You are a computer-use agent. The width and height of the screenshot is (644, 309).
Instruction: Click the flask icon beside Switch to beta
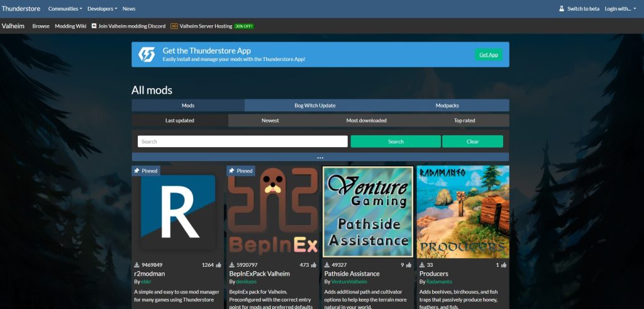pos(562,9)
